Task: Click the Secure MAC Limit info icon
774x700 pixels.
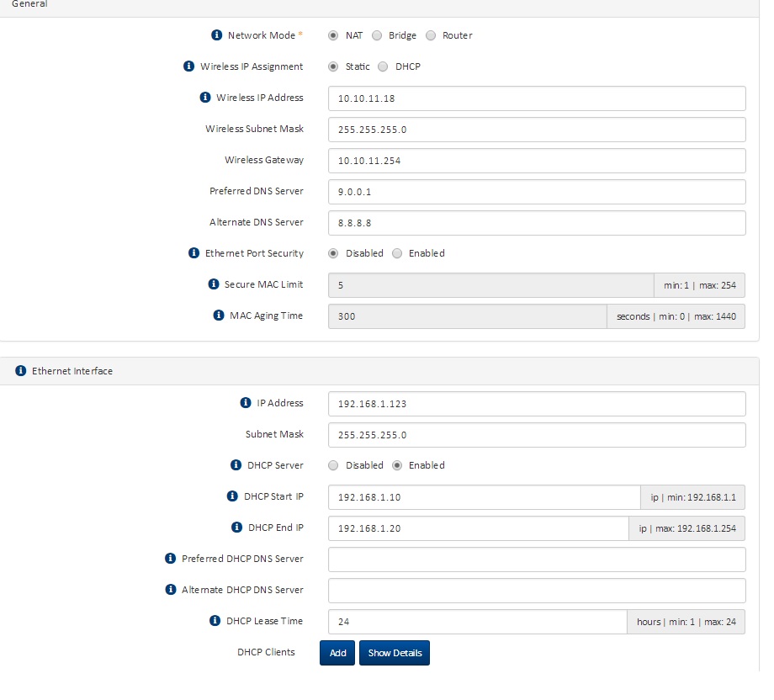Action: click(213, 284)
